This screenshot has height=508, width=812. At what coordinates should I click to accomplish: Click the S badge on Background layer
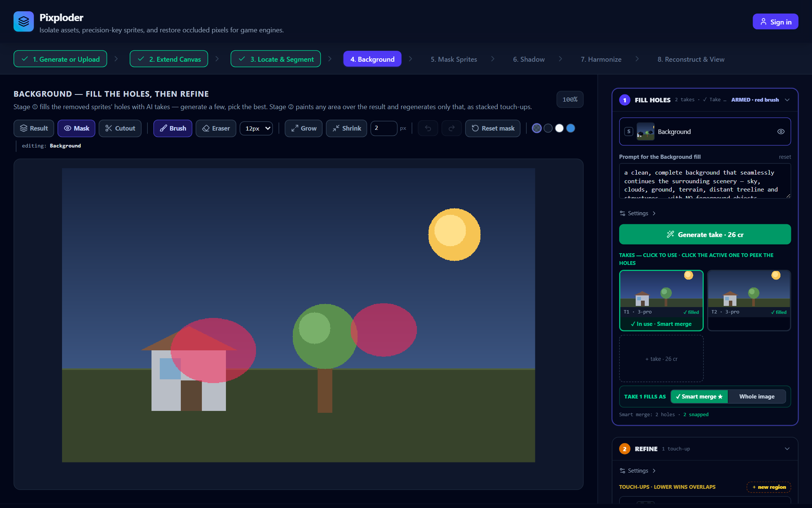point(629,132)
